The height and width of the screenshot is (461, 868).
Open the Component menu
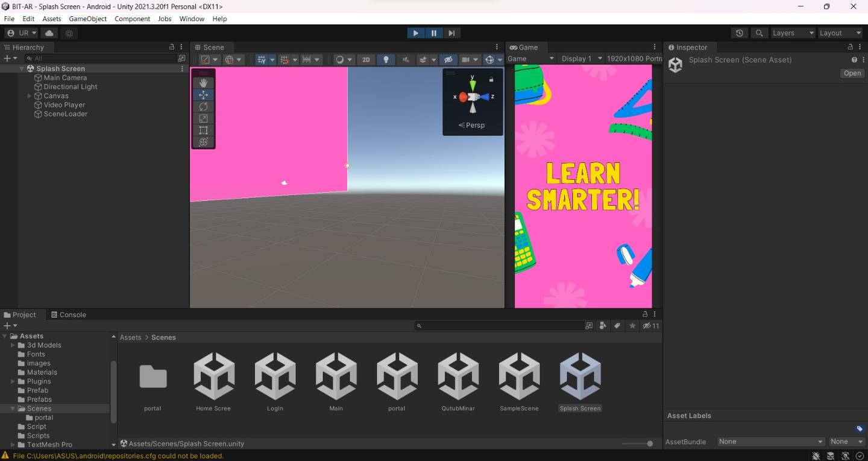click(132, 19)
